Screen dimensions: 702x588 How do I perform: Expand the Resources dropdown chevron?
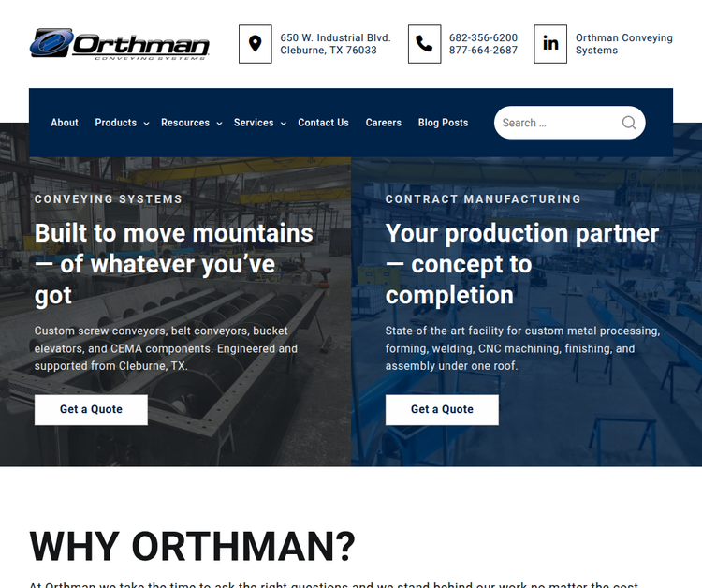tap(219, 124)
